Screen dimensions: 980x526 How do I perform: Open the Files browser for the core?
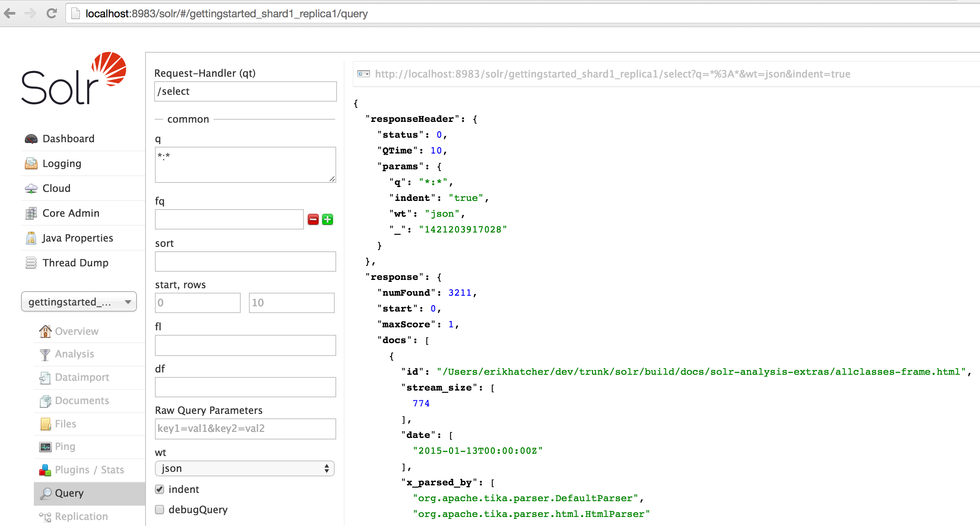tap(65, 424)
